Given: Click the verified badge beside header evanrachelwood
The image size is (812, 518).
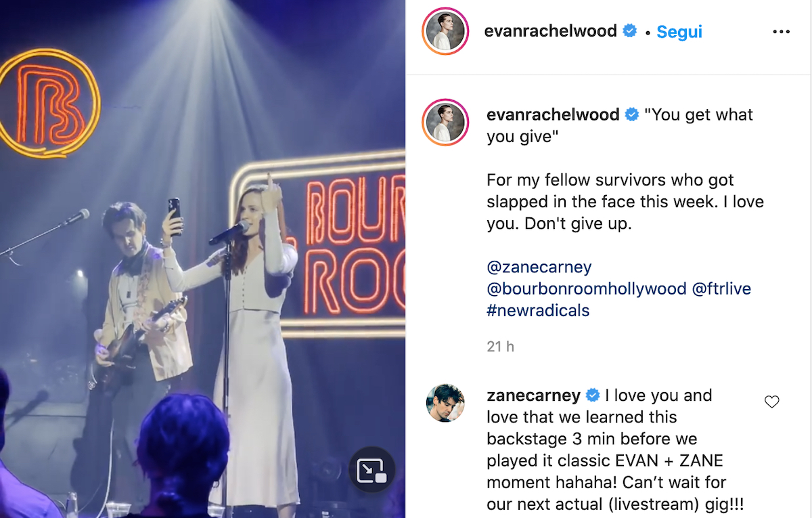Looking at the screenshot, I should coord(630,31).
